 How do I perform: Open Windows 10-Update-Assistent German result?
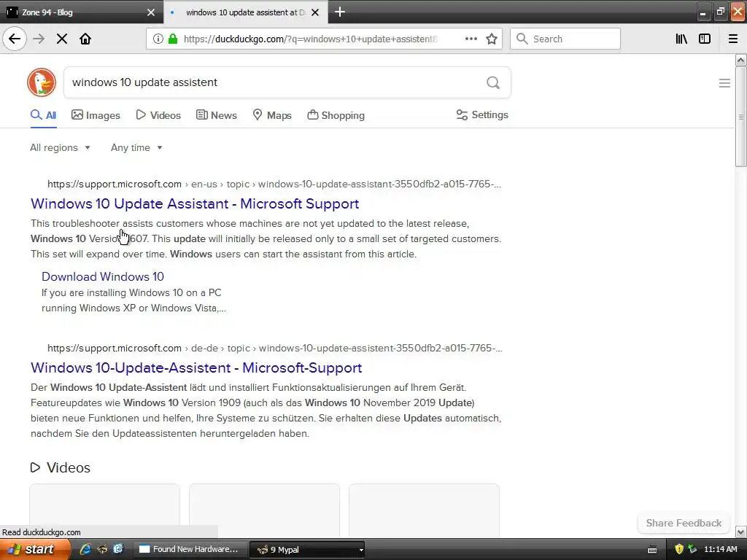click(x=196, y=367)
